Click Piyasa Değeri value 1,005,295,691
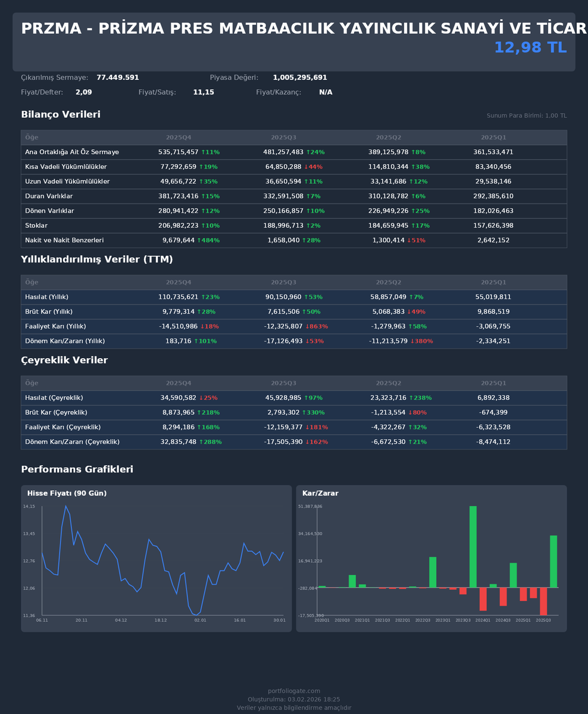This screenshot has width=588, height=714. 300,78
